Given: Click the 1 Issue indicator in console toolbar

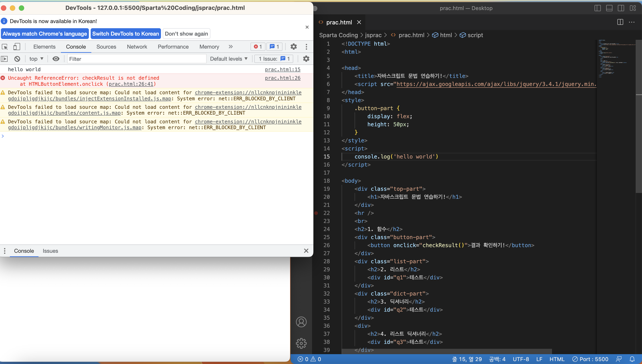Looking at the screenshot, I should 274,59.
